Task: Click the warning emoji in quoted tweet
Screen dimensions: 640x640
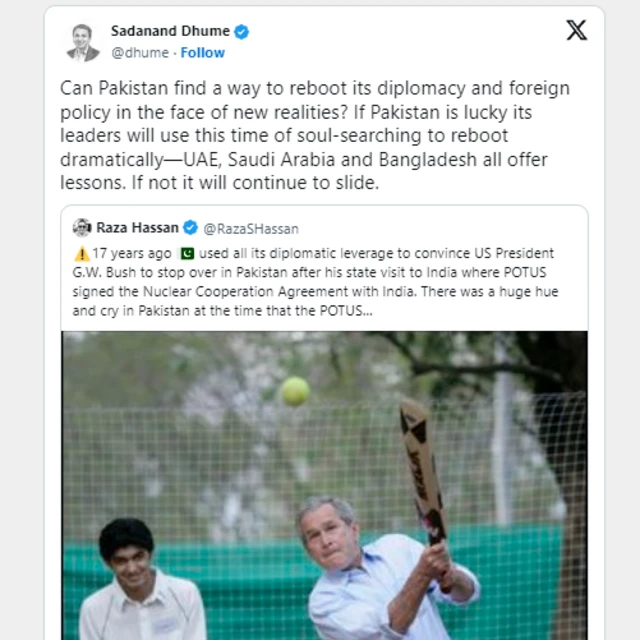Action: tap(82, 253)
